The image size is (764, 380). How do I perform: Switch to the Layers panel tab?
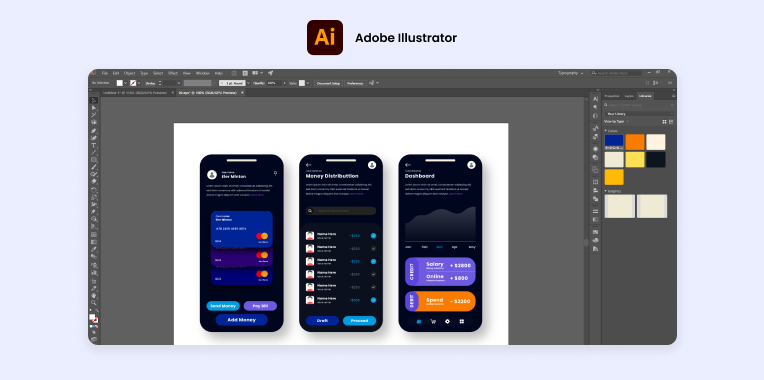(x=630, y=96)
